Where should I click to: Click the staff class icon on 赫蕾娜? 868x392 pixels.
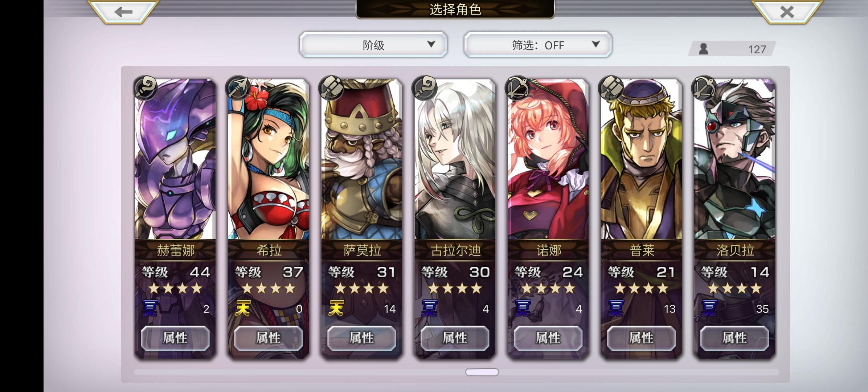pos(146,87)
